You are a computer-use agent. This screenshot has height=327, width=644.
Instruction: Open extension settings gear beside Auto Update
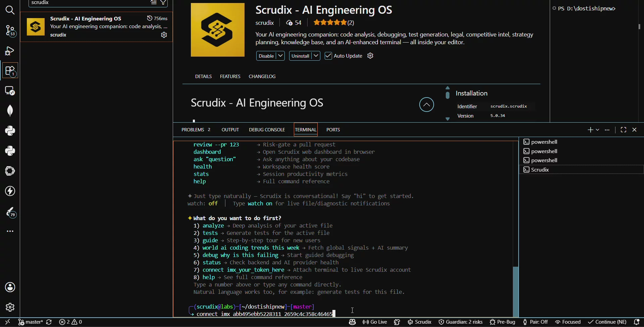click(x=370, y=56)
